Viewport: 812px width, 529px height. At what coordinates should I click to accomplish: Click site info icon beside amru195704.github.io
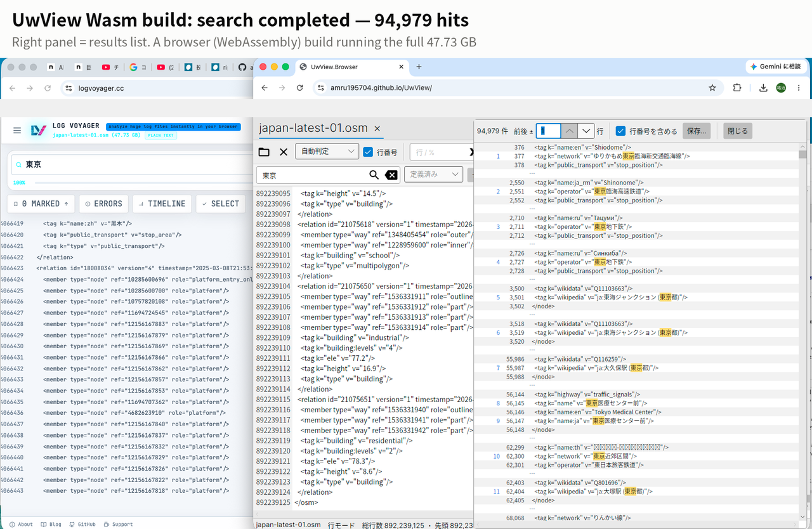pos(321,88)
